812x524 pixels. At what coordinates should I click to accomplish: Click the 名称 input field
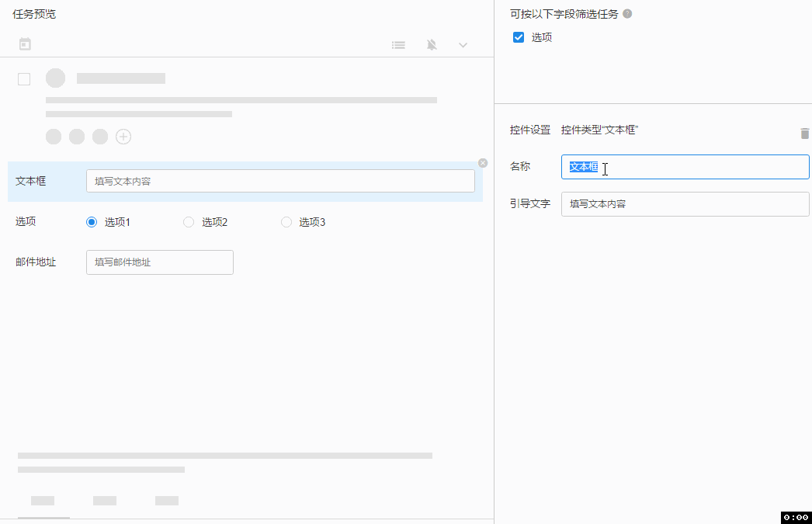[x=699, y=167]
